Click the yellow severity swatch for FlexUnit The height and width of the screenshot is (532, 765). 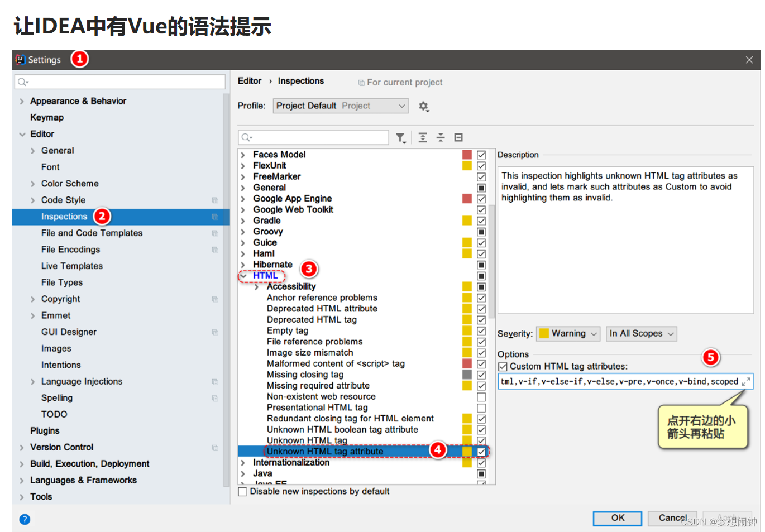pyautogui.click(x=467, y=166)
